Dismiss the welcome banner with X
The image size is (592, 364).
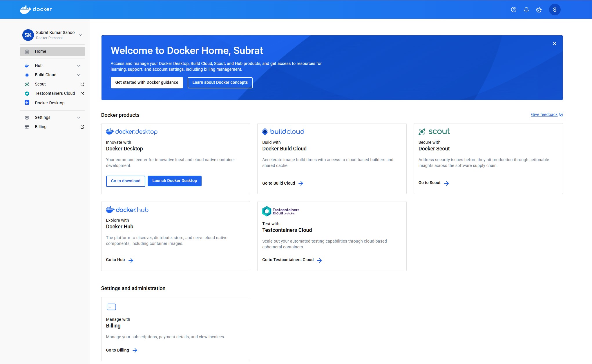[554, 43]
